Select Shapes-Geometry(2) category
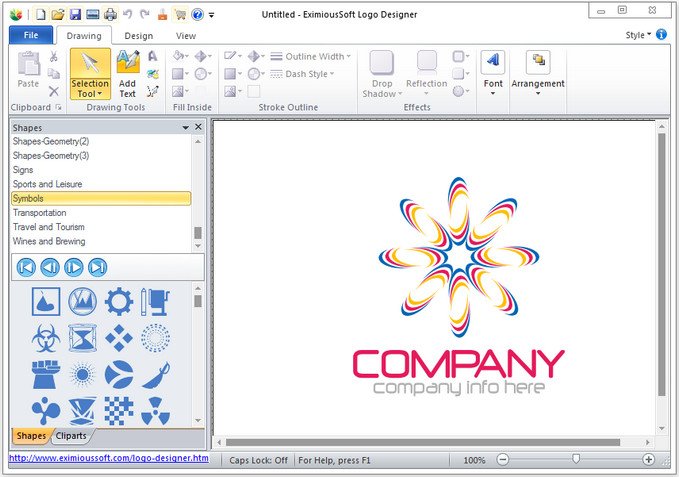The height and width of the screenshot is (477, 679). point(101,141)
